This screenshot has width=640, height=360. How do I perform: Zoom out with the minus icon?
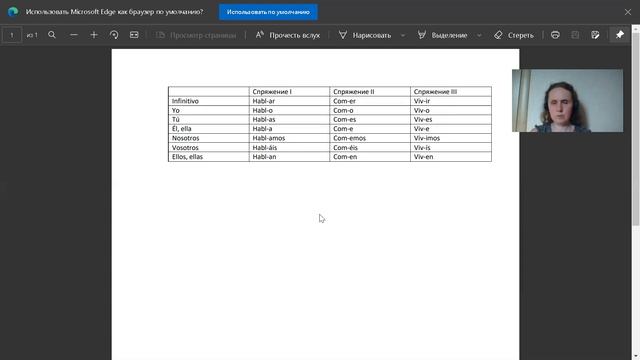point(73,35)
